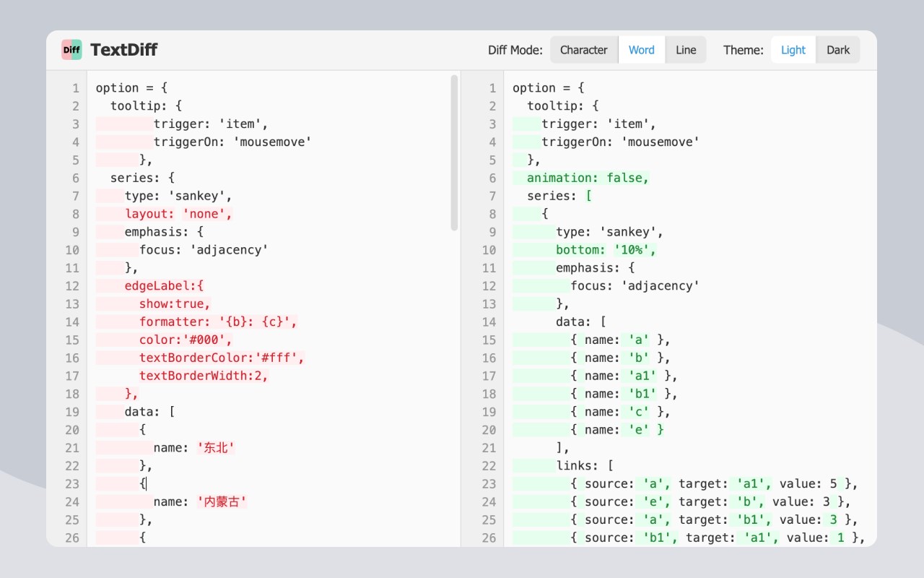Click the removed "layout: 'none'," text

pos(178,214)
